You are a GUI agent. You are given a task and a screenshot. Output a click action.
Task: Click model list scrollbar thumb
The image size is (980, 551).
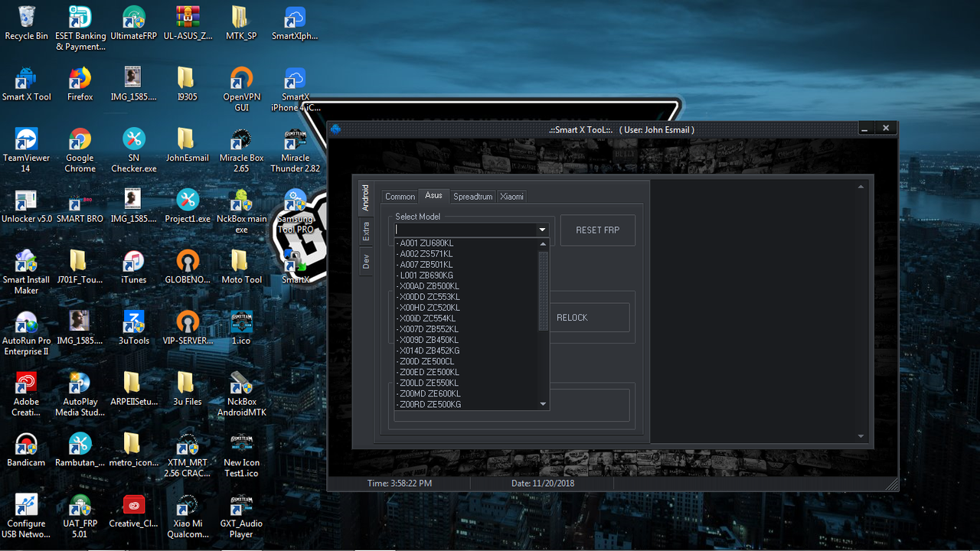(544, 290)
